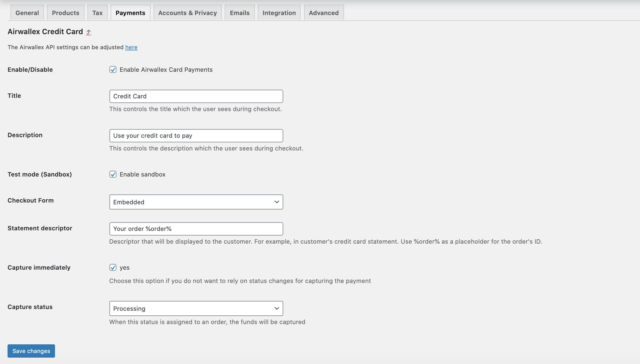The height and width of the screenshot is (364, 640).
Task: Click the Save changes button
Action: 31,351
